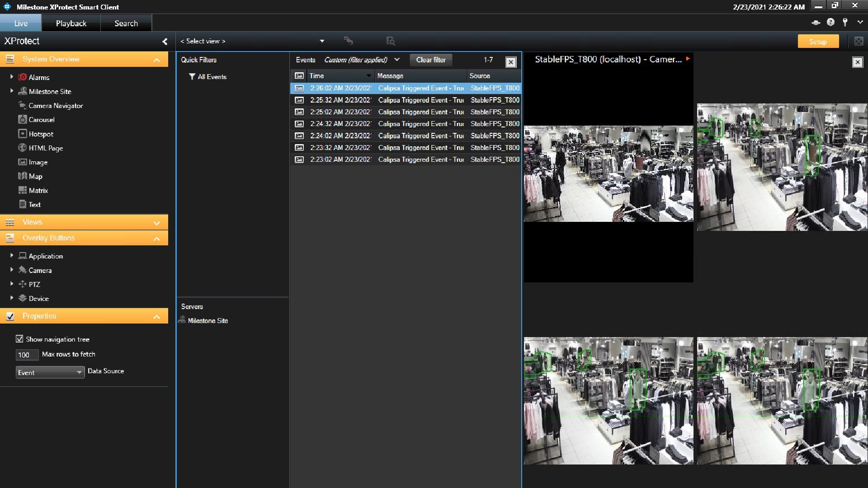868x488 pixels.
Task: Switch to the Search tab
Action: (126, 23)
